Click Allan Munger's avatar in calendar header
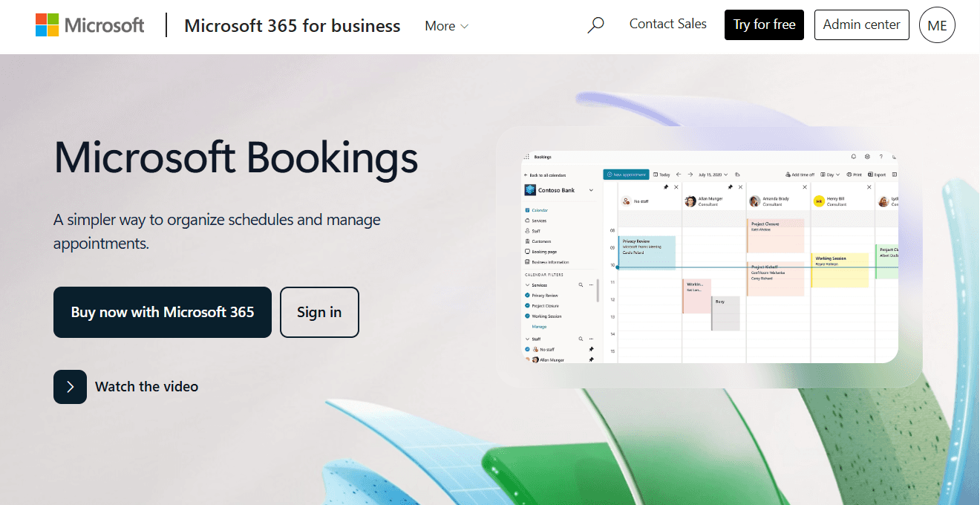980x505 pixels. pyautogui.click(x=690, y=201)
